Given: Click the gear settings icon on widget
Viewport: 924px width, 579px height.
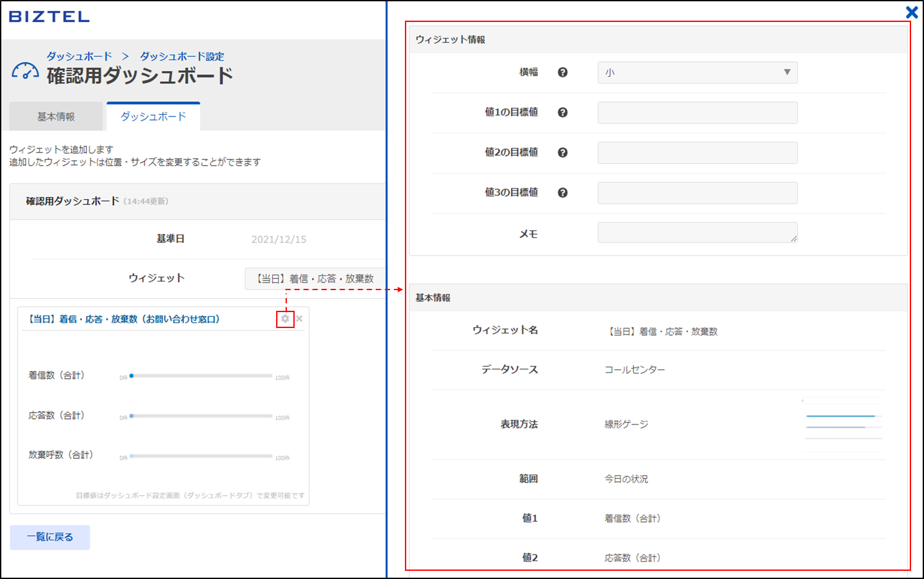Looking at the screenshot, I should point(285,319).
